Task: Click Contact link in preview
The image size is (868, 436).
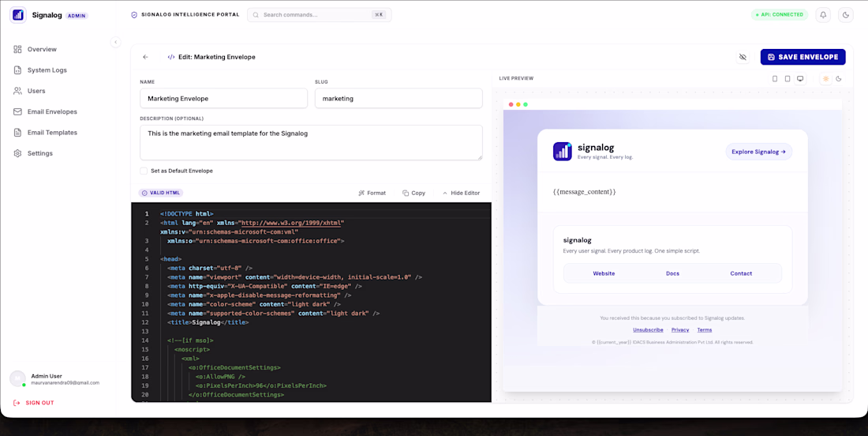Action: 741,273
